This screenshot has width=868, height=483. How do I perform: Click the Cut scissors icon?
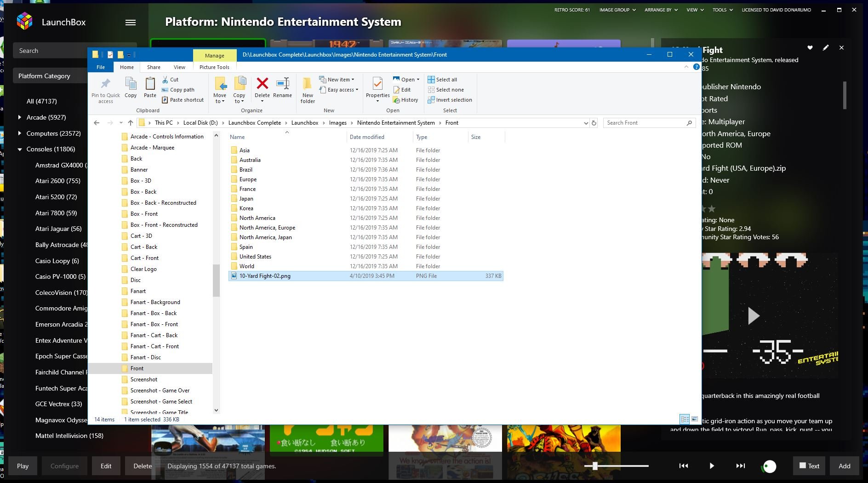click(x=166, y=80)
